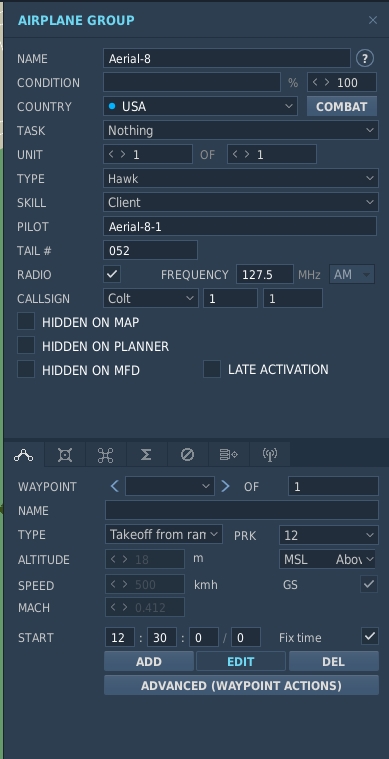389x759 pixels.
Task: Click the START day field after slash
Action: (246, 637)
